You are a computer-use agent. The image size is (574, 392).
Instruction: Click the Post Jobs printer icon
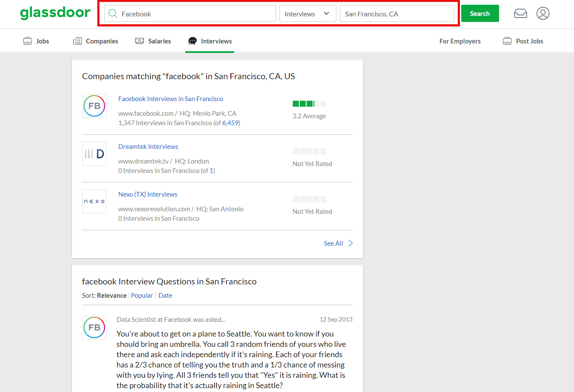click(507, 41)
